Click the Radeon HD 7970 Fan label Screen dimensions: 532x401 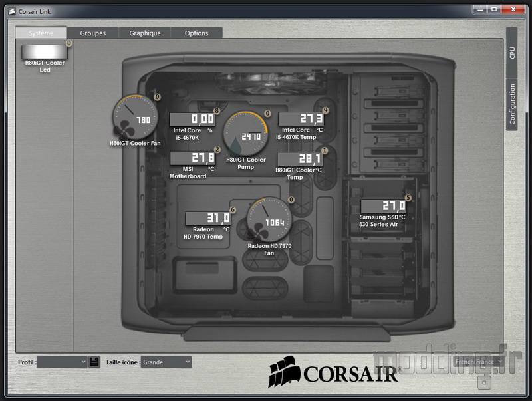269,249
